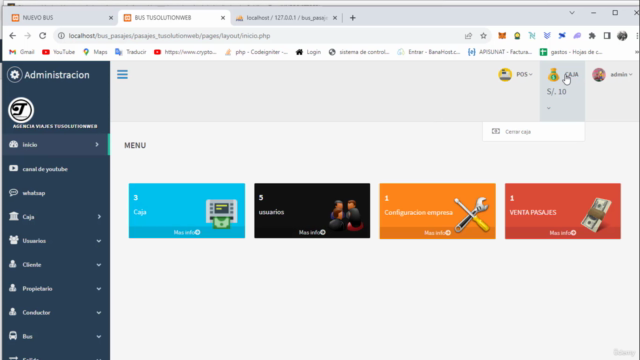Open the POS cash register icon
640x360 pixels.
click(505, 75)
